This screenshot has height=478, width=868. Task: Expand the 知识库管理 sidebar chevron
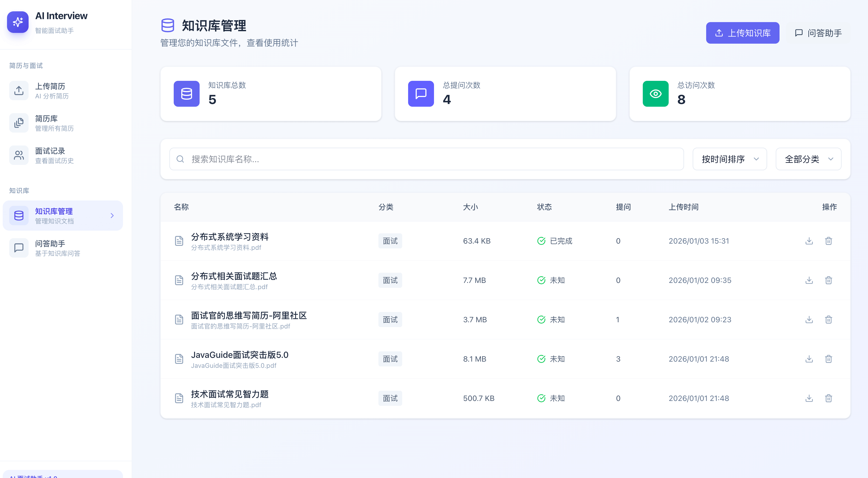point(112,216)
